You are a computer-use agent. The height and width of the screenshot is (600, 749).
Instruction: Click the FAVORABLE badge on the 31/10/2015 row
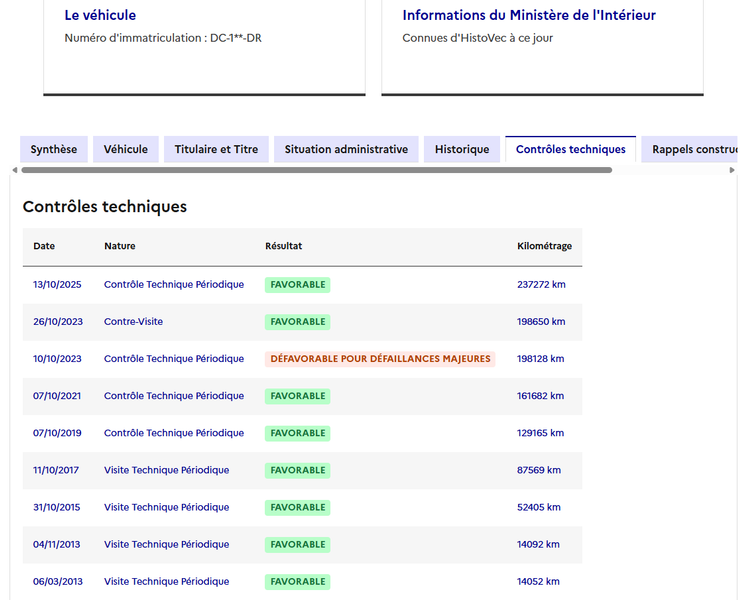click(x=298, y=507)
